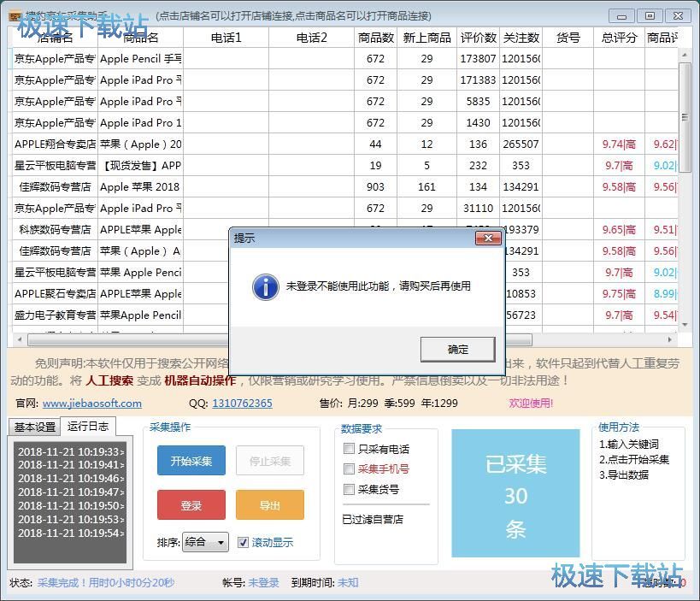Click the 未登录 account status link
The height and width of the screenshot is (601, 700).
point(263,583)
